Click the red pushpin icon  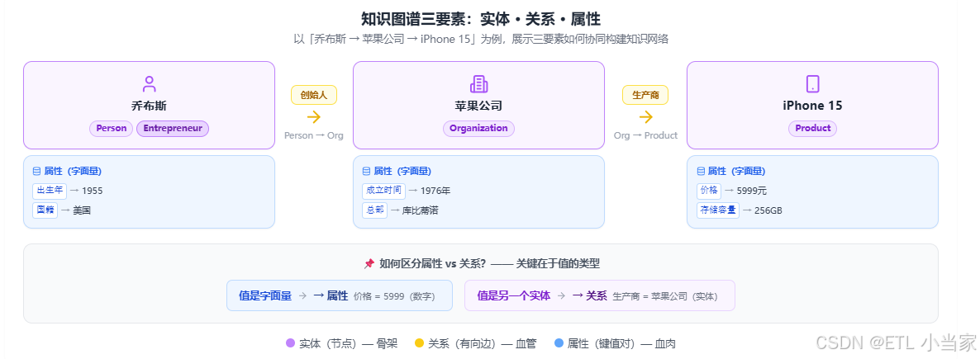point(369,263)
